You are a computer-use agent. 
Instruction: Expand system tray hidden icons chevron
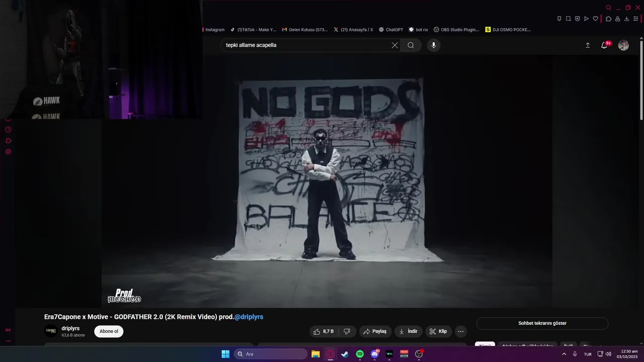pos(564,354)
